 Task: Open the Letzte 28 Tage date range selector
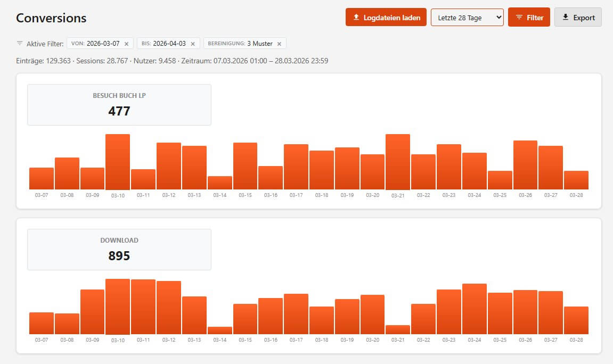pyautogui.click(x=467, y=17)
